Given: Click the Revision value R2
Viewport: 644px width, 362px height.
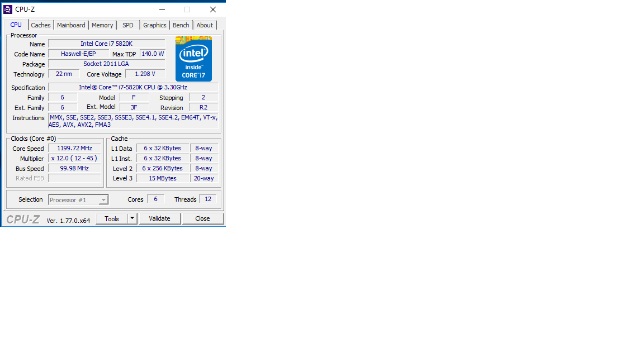Looking at the screenshot, I should (x=203, y=107).
